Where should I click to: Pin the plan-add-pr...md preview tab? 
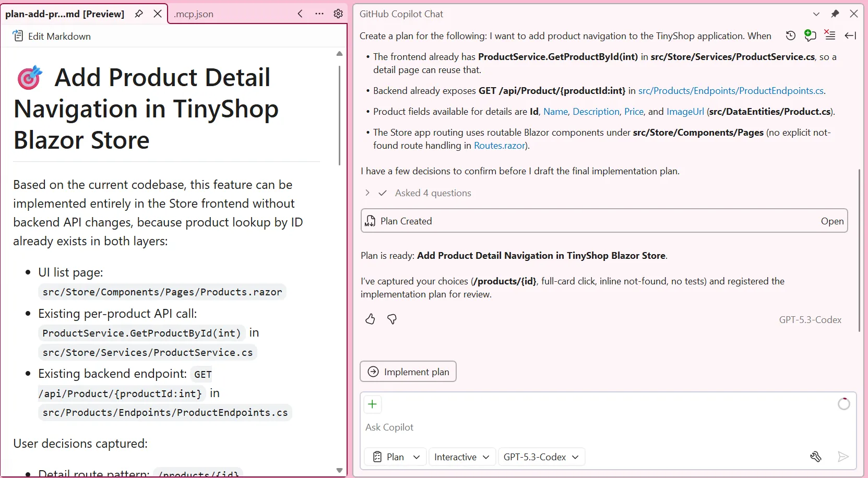[x=139, y=14]
